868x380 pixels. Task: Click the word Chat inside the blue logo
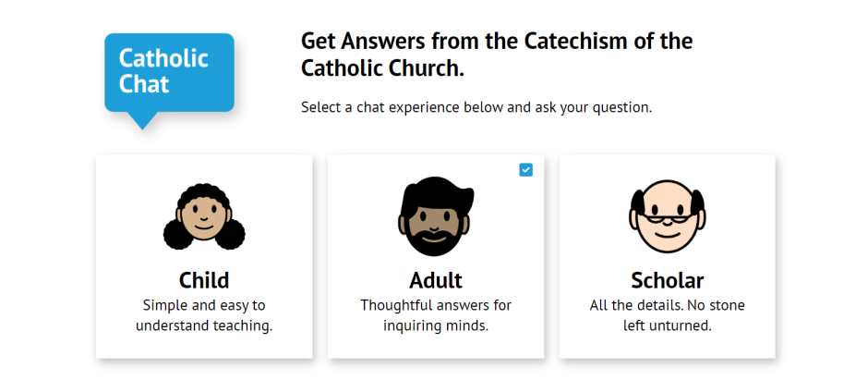point(144,84)
